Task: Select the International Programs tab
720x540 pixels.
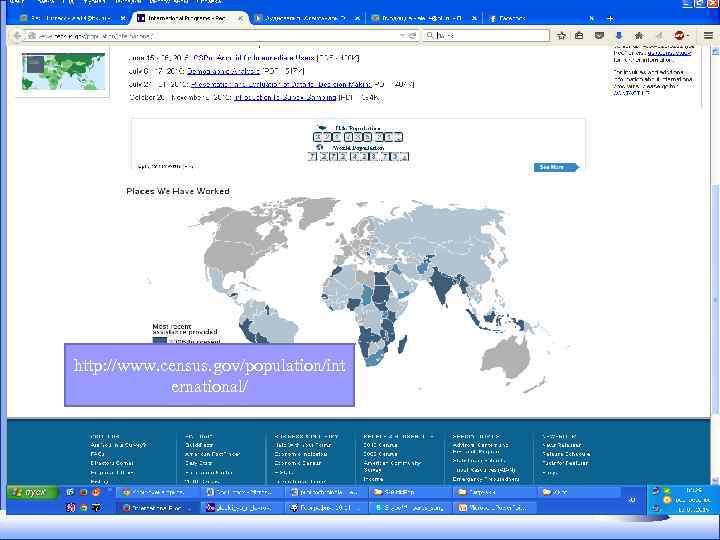Action: (191, 18)
